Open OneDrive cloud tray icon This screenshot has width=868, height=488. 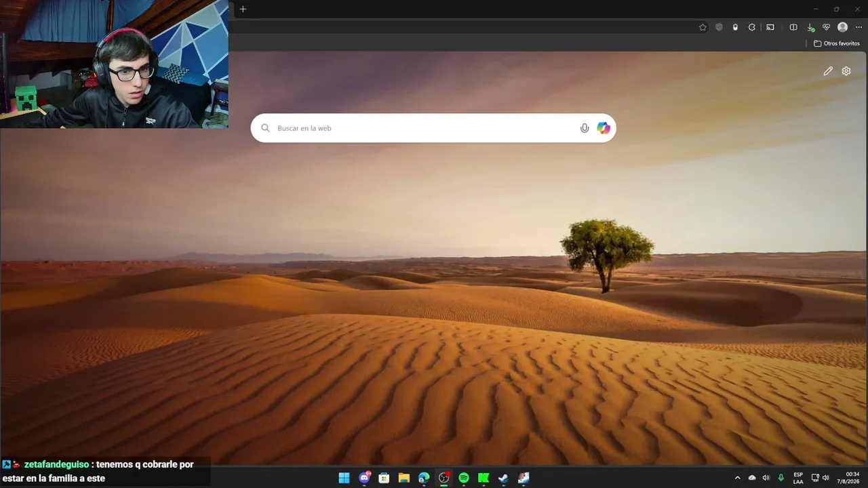click(752, 478)
